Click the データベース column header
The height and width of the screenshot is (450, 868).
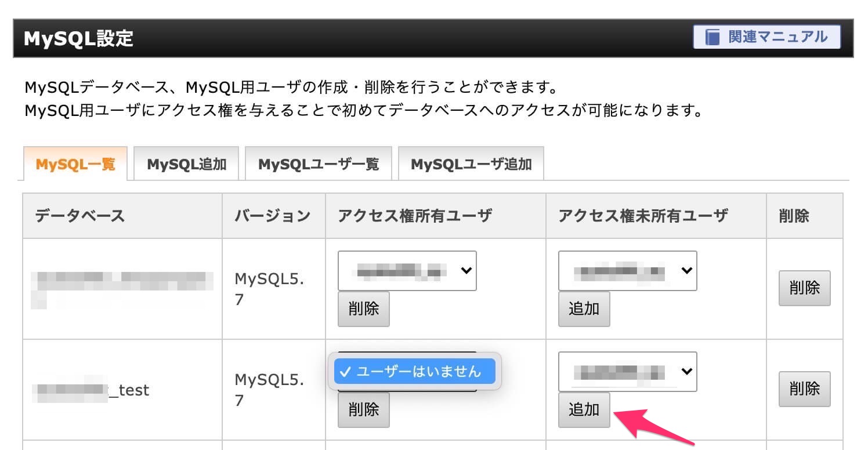coord(122,216)
